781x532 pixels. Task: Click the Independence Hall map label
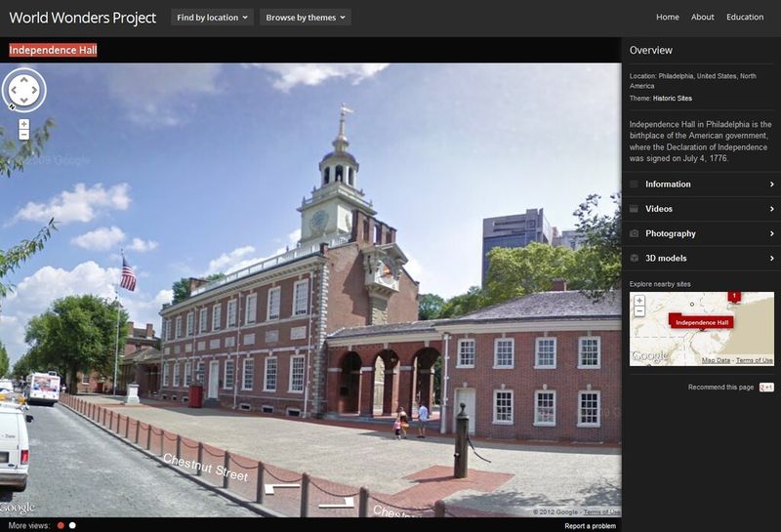tap(702, 322)
